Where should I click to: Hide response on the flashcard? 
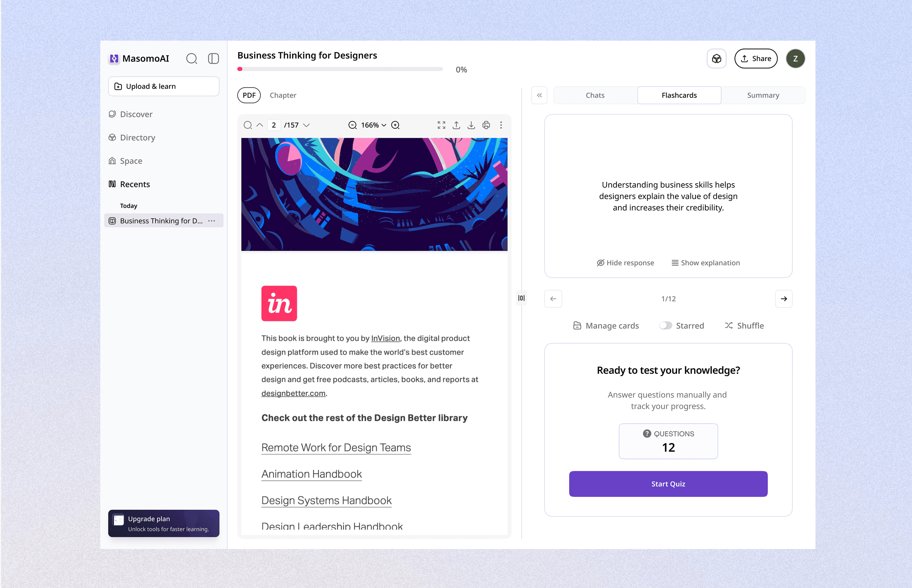click(x=625, y=263)
